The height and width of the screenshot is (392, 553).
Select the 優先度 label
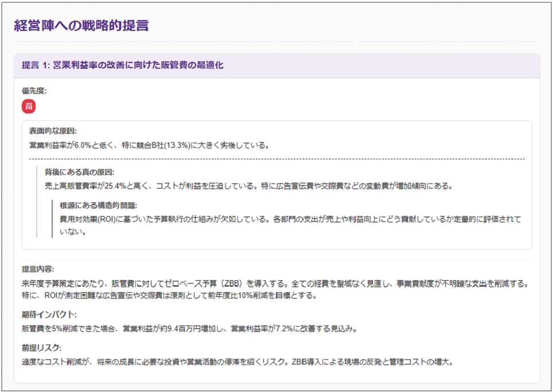coord(30,91)
